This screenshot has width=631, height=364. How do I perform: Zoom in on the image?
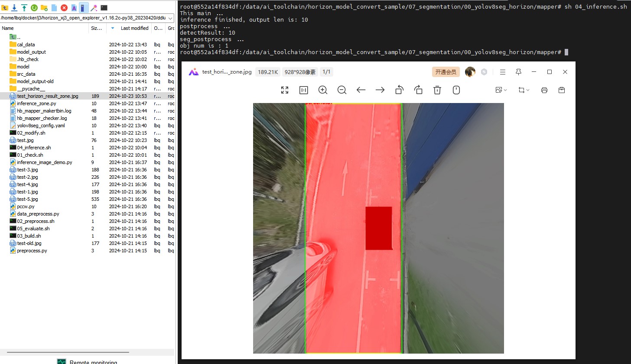pyautogui.click(x=323, y=90)
